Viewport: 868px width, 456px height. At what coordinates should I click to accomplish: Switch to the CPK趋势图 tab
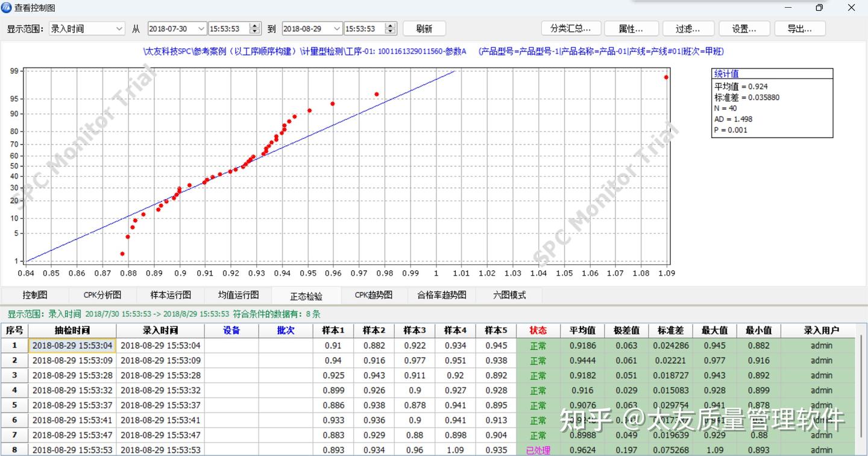click(x=373, y=295)
